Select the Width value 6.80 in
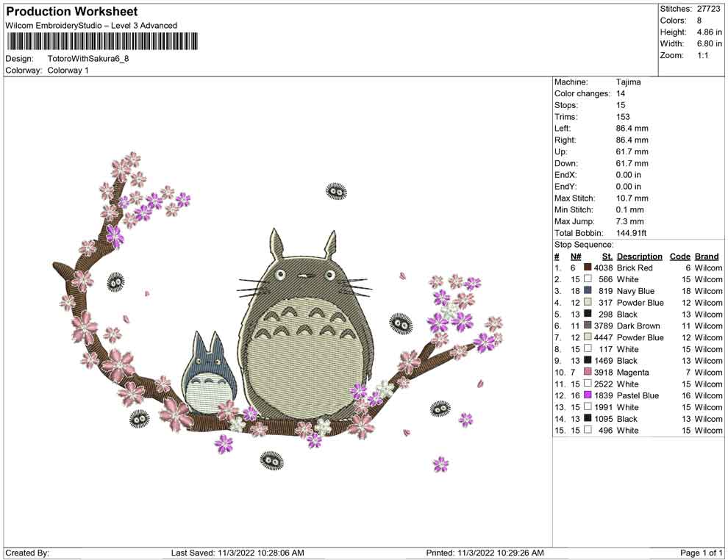The image size is (728, 560). click(x=709, y=43)
